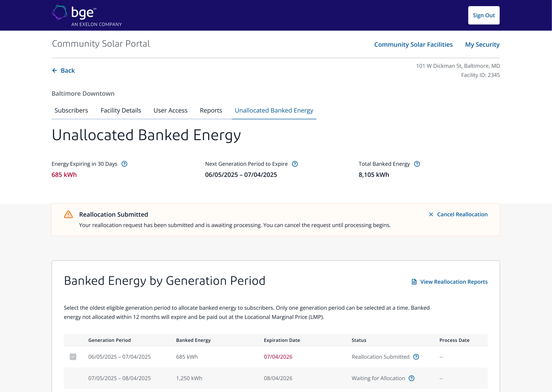Switch to the Subscribers tab

pyautogui.click(x=71, y=110)
